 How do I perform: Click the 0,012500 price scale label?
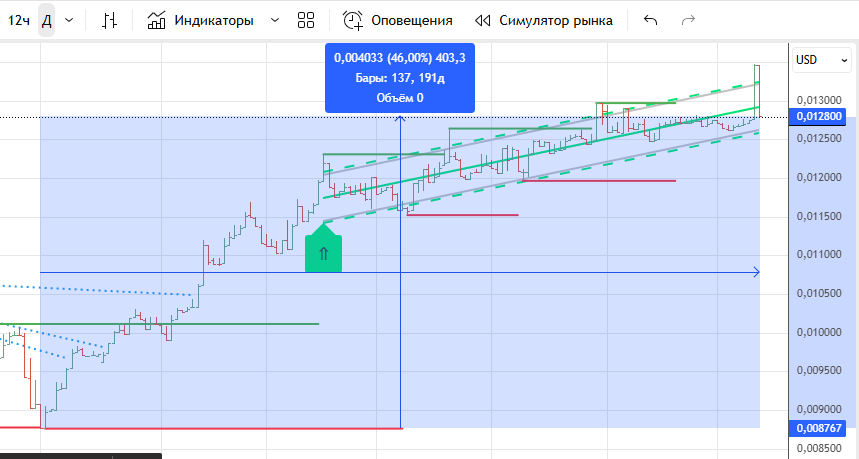[819, 138]
